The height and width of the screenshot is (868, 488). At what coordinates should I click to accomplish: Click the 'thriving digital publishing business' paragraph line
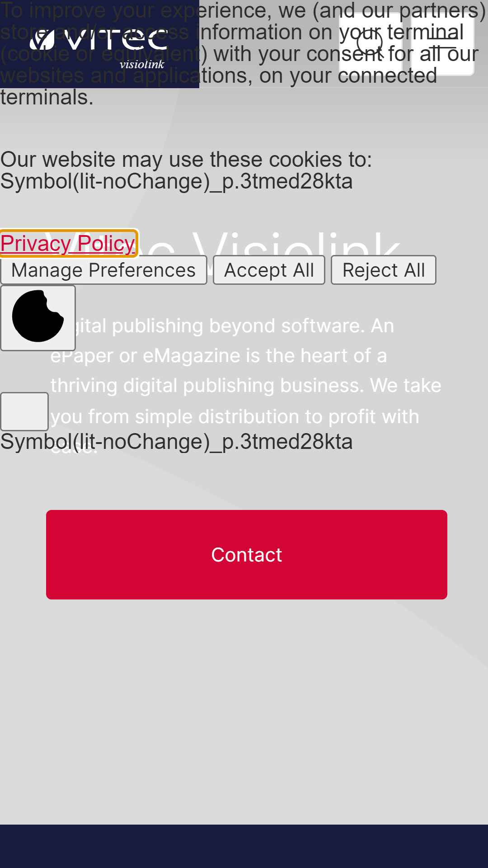(246, 386)
